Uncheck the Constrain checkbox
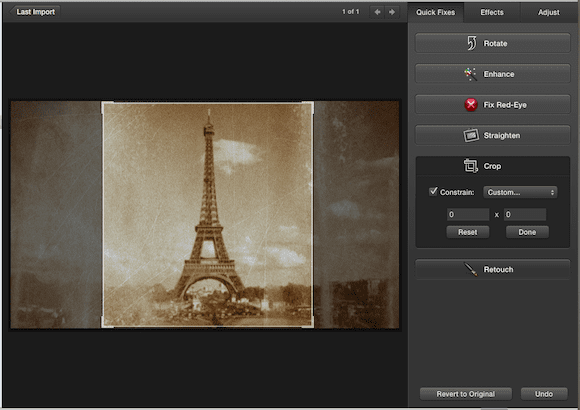 (433, 191)
